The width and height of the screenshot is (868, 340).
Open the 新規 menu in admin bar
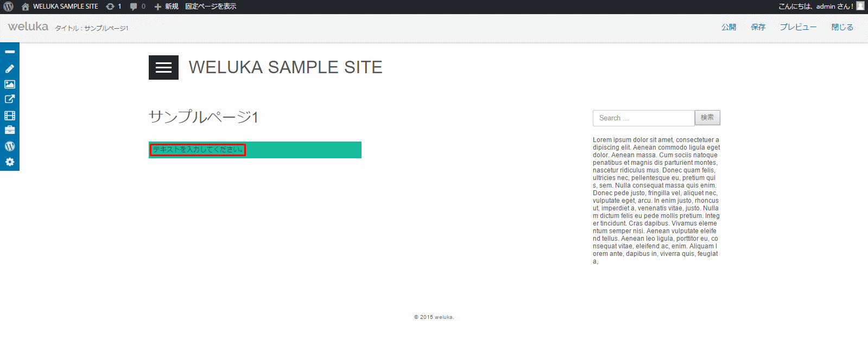[x=166, y=7]
